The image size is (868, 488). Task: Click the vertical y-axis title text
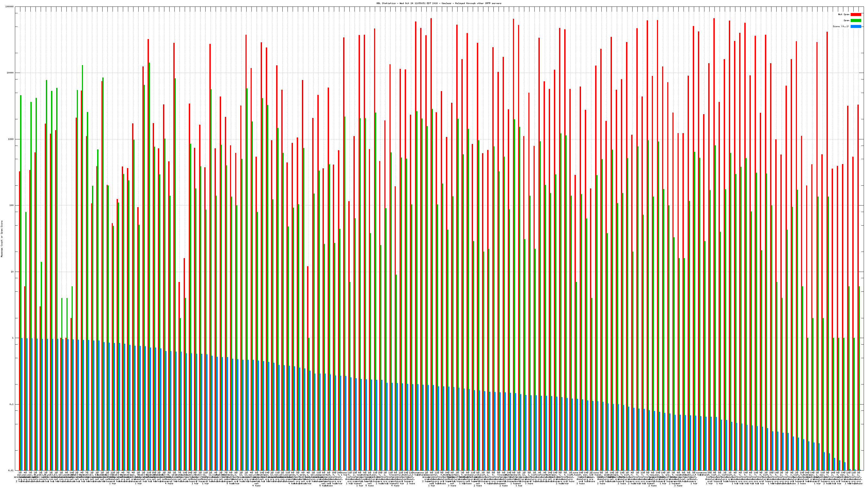(2, 239)
